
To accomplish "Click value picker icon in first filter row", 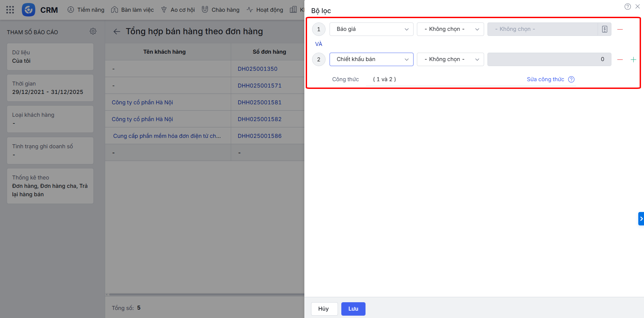I will 604,29.
